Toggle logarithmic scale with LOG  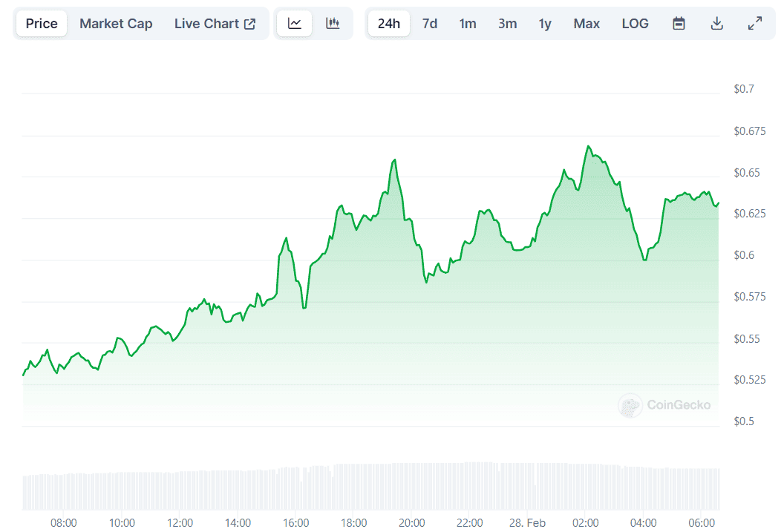(x=635, y=23)
